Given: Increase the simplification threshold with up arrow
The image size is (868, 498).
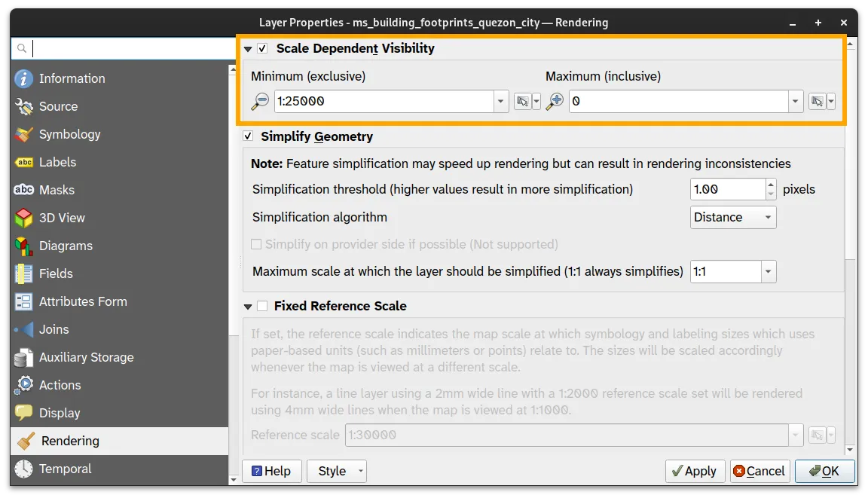Looking at the screenshot, I should coord(770,185).
